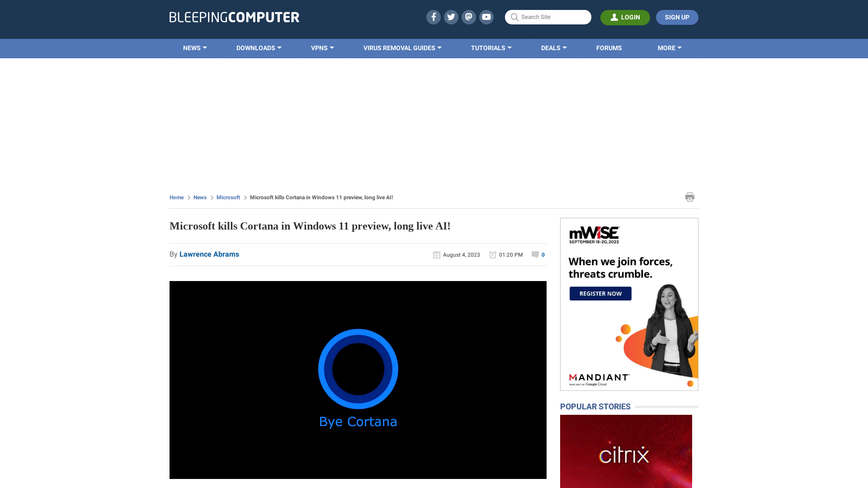The height and width of the screenshot is (488, 868).
Task: Click the Microsoft breadcrumb link
Action: [x=228, y=197]
